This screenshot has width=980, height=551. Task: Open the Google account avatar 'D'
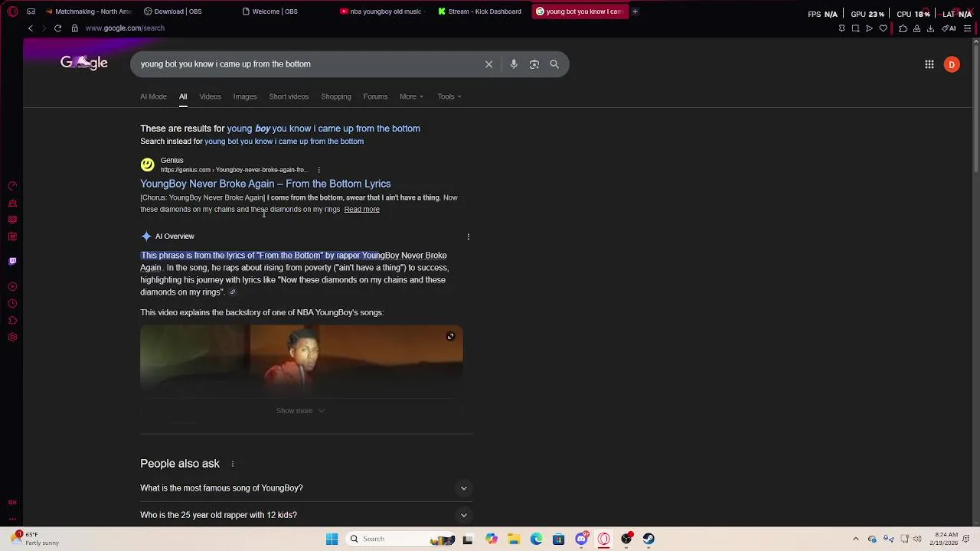[952, 64]
